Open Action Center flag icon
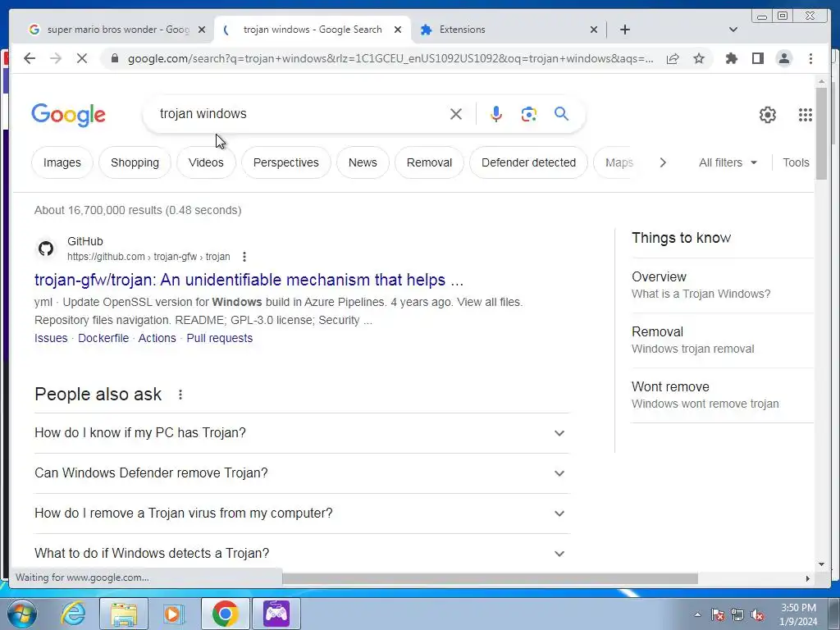Image resolution: width=840 pixels, height=630 pixels. (x=718, y=614)
